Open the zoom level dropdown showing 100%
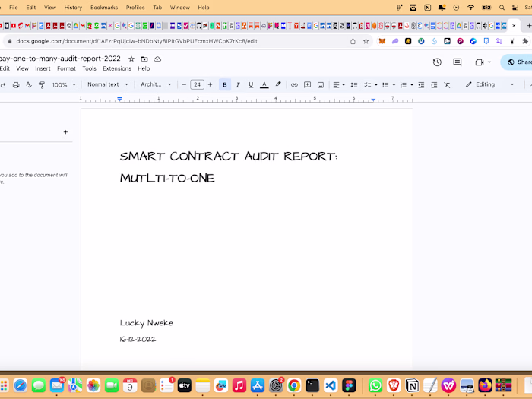The height and width of the screenshot is (399, 532). 63,85
